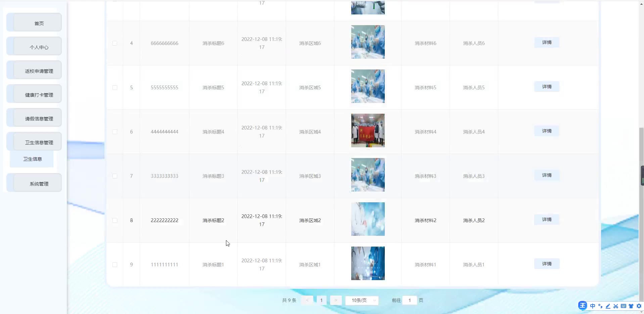Click the IME logo icon in tray
Screen dimensions: 644x314
point(583,306)
